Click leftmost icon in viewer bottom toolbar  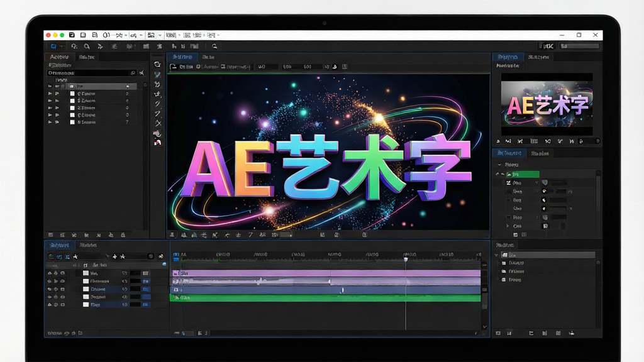tap(172, 235)
